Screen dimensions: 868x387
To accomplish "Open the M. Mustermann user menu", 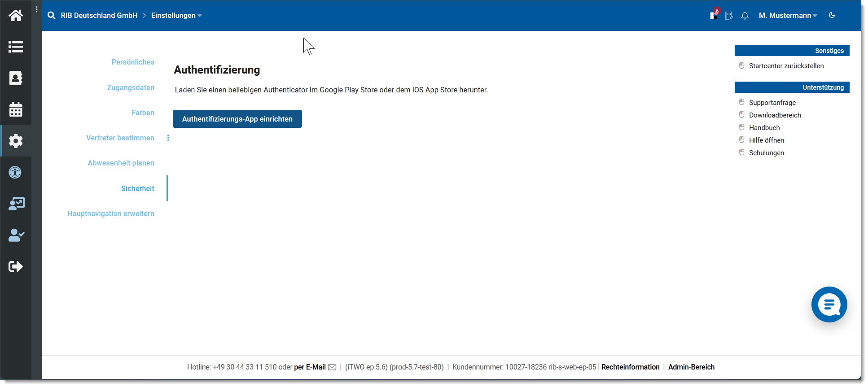I will coord(787,16).
